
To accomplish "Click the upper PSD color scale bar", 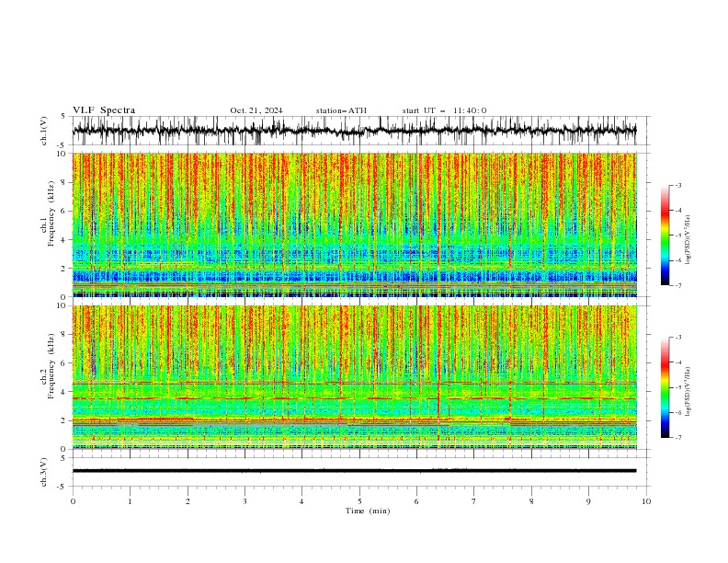I will [665, 236].
